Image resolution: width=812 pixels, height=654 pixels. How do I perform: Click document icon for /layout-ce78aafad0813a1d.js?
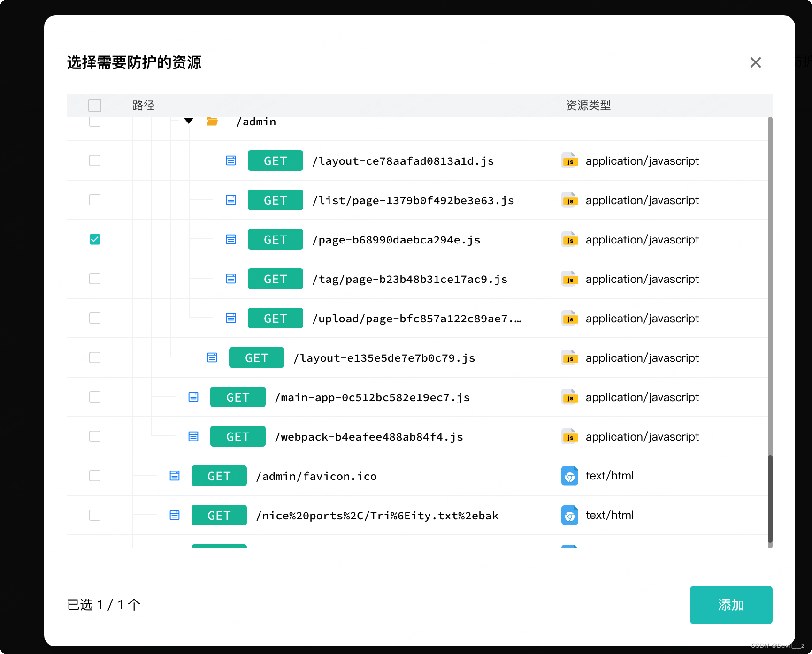coord(231,160)
